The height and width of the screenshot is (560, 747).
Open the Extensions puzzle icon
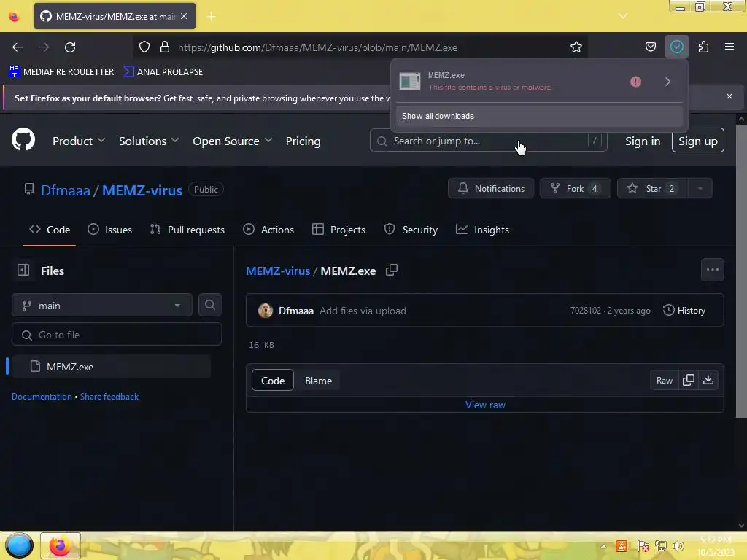(x=703, y=47)
